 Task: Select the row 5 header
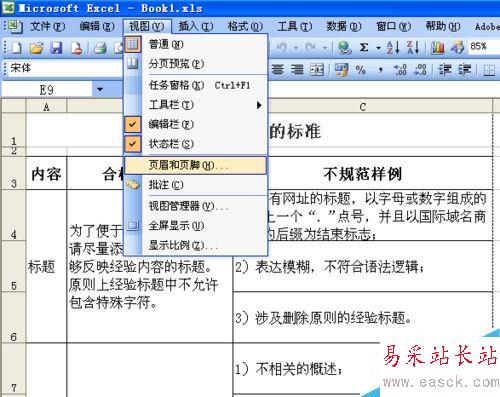pyautogui.click(x=13, y=266)
